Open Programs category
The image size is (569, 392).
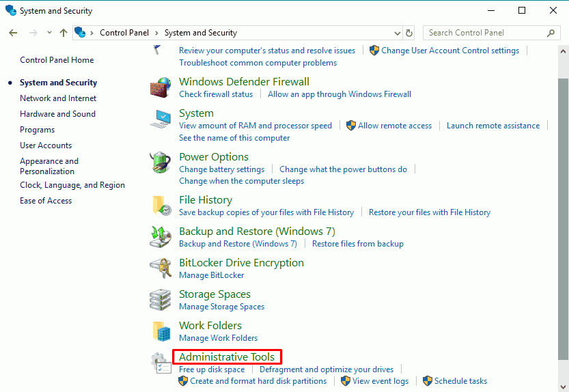[x=37, y=130]
